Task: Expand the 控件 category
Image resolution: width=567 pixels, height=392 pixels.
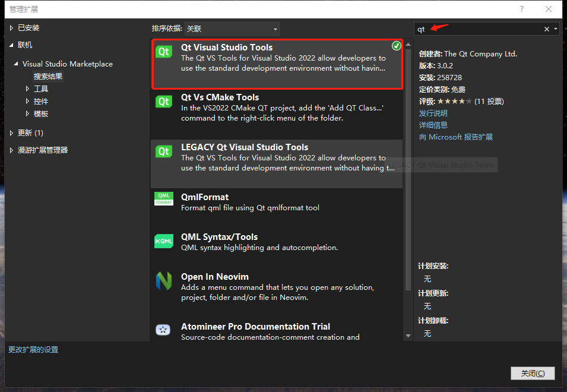Action: (x=27, y=101)
